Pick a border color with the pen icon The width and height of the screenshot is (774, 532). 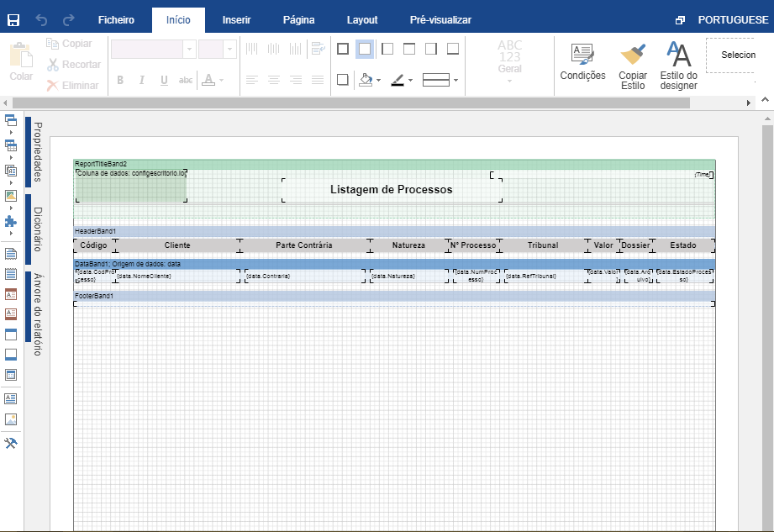click(398, 80)
